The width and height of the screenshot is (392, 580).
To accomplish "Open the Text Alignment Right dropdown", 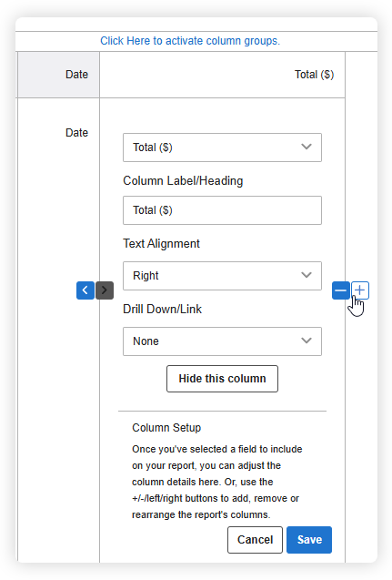I will [x=222, y=276].
